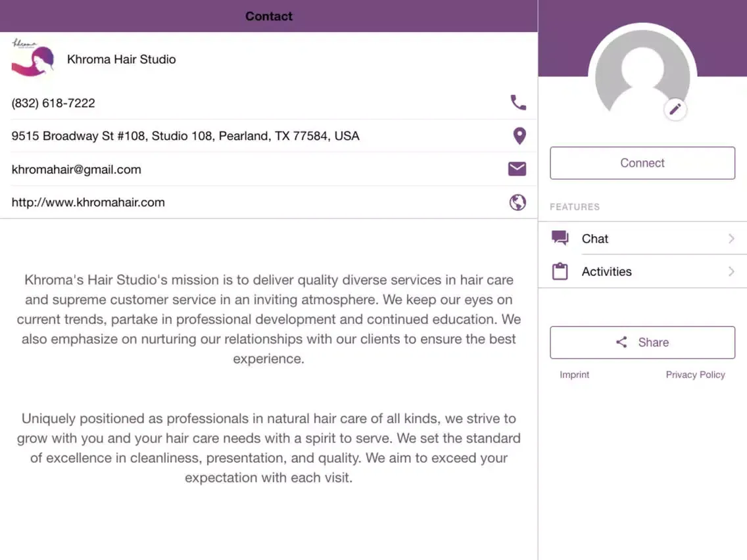Image resolution: width=747 pixels, height=560 pixels.
Task: Click the email envelope icon
Action: click(x=517, y=169)
